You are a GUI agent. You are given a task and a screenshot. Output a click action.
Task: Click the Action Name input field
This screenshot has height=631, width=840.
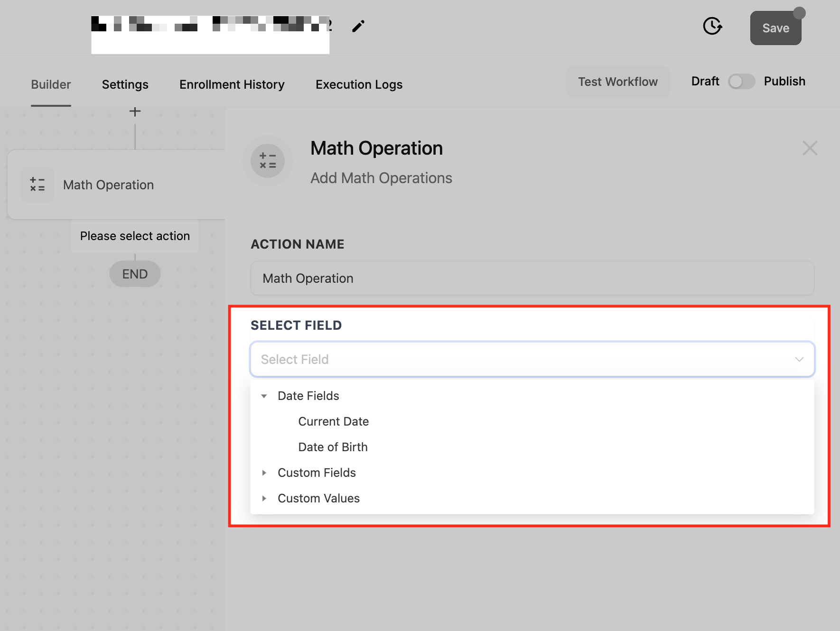coord(532,278)
